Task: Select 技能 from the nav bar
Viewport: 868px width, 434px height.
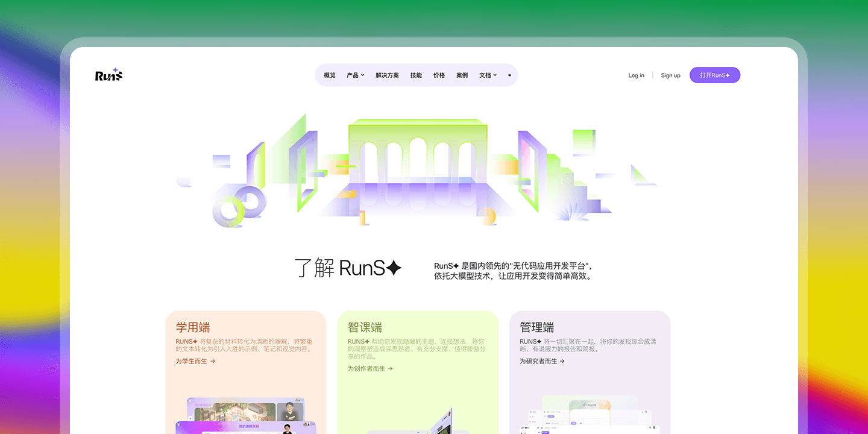Action: (416, 75)
